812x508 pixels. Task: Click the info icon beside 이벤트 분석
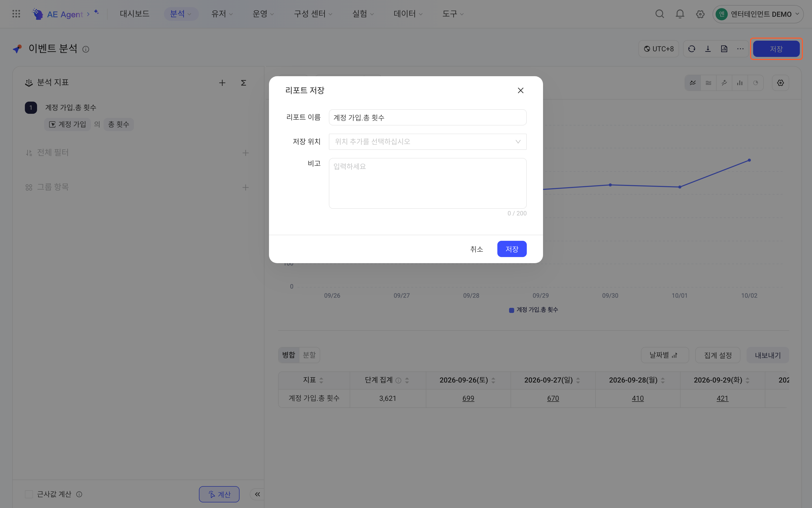point(86,49)
